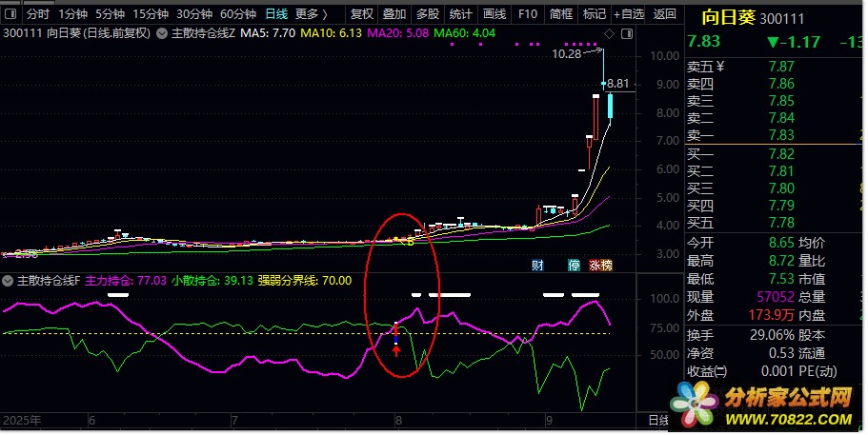Select the 日线 daily chart tab
Viewport: 868px width, 435px height.
(276, 14)
